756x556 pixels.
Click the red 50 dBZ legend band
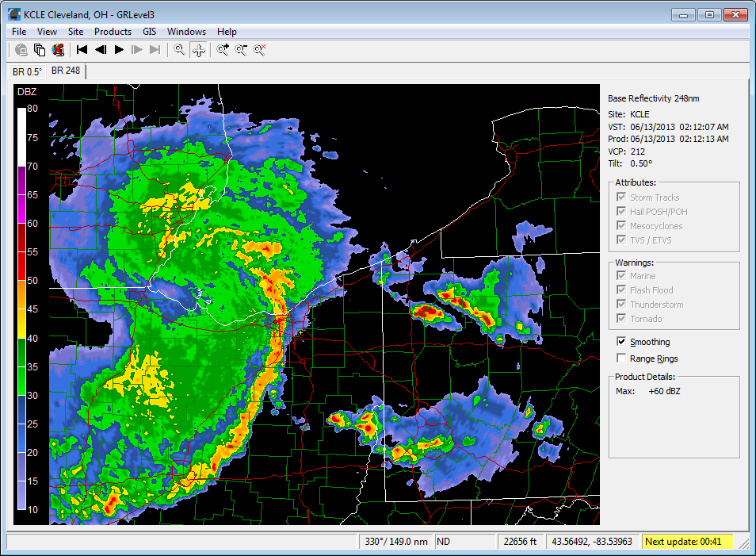21,266
